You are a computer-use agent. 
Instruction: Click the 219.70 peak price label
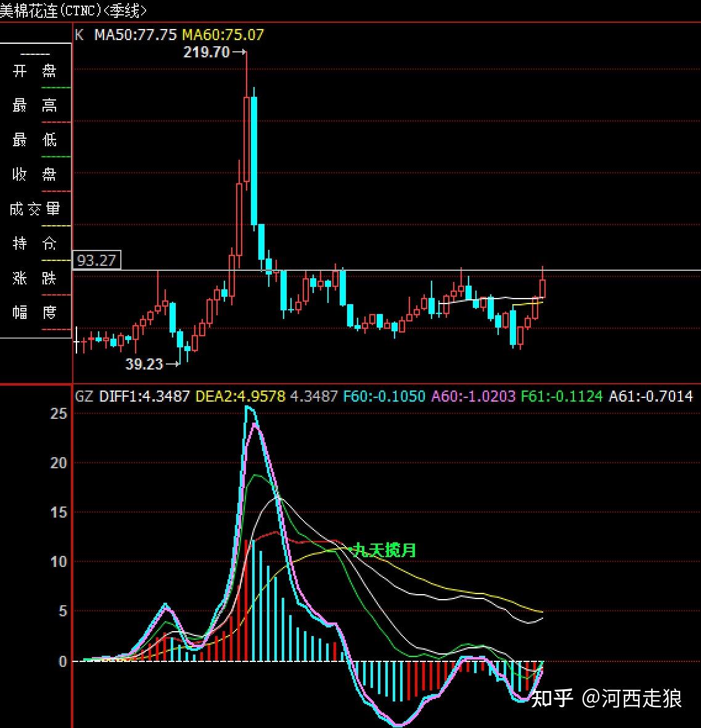(207, 52)
